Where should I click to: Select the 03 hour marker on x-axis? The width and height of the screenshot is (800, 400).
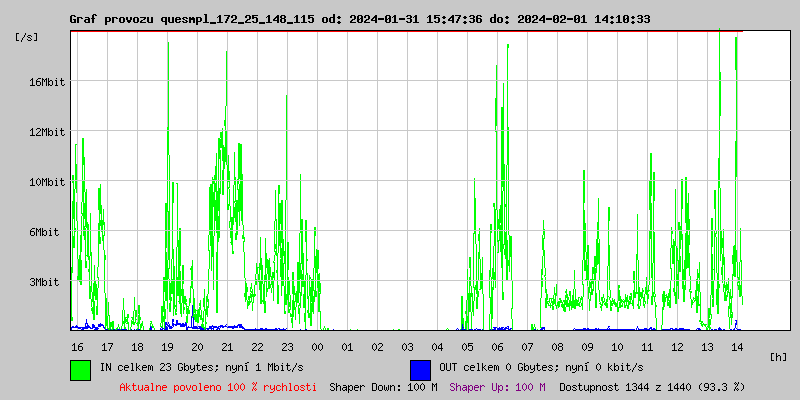coord(407,346)
